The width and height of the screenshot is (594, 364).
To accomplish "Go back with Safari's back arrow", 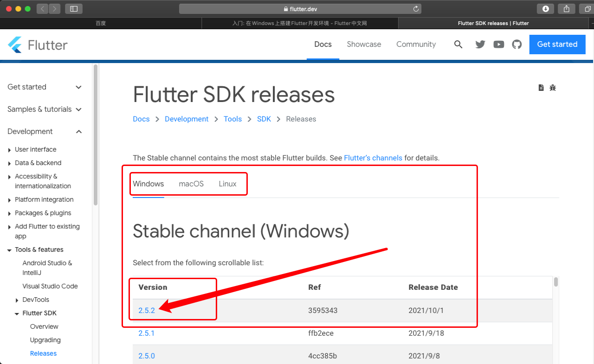I will 42,8.
